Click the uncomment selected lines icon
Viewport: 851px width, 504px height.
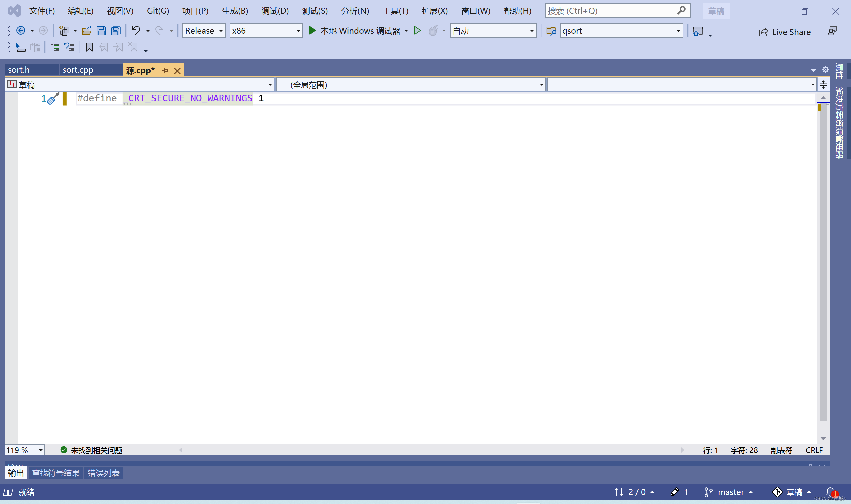click(x=69, y=47)
